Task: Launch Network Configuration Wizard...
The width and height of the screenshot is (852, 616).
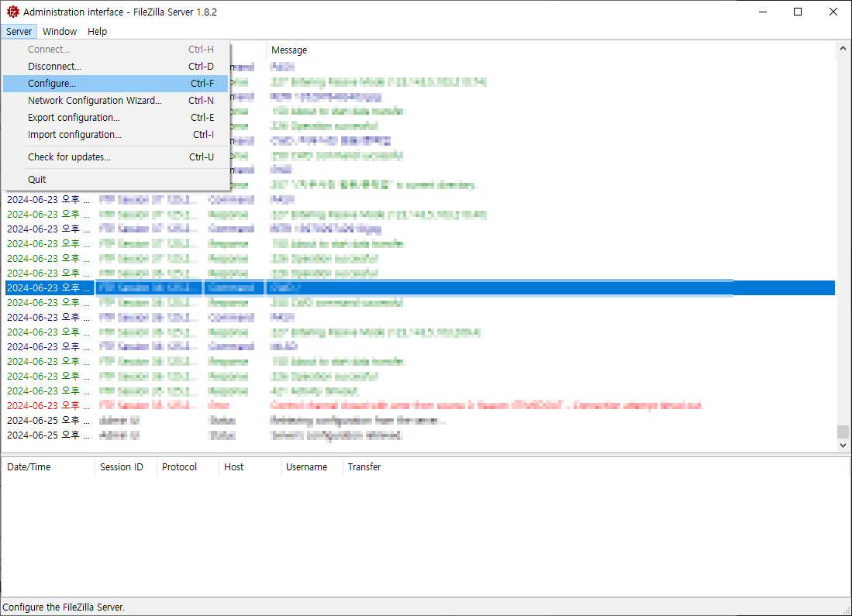Action: (x=116, y=101)
